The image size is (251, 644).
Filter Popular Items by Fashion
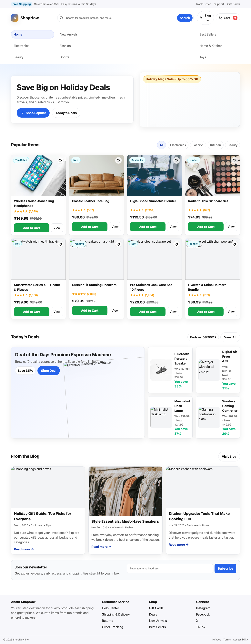click(x=198, y=145)
